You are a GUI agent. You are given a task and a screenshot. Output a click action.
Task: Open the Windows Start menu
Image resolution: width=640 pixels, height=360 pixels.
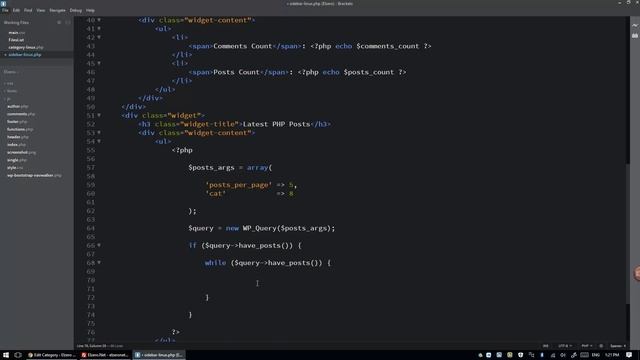tap(6, 355)
